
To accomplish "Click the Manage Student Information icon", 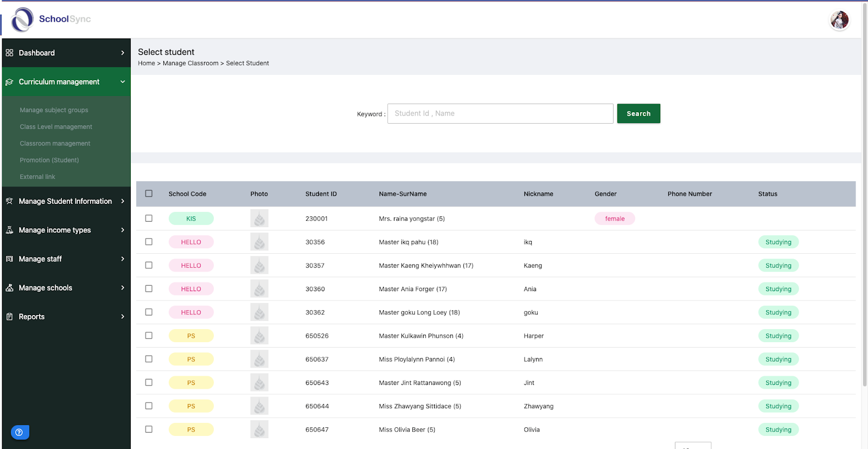I will tap(9, 201).
